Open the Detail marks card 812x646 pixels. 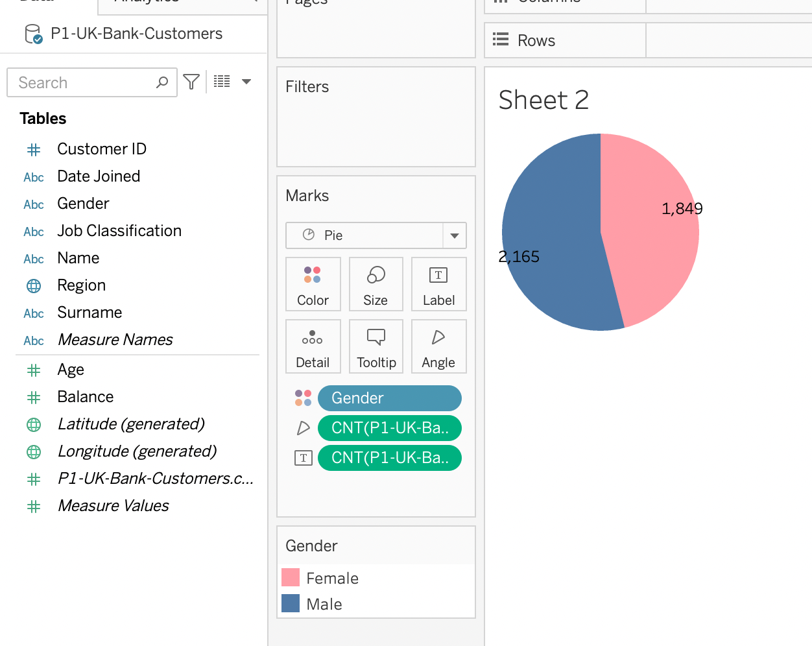click(x=313, y=346)
